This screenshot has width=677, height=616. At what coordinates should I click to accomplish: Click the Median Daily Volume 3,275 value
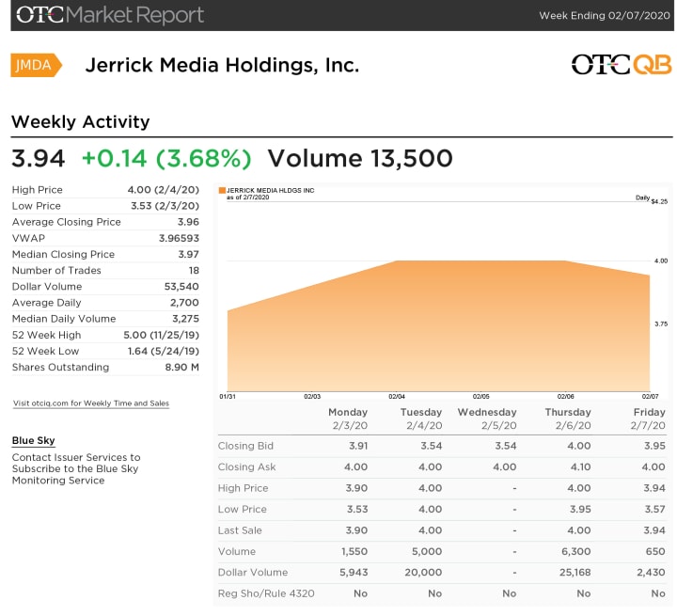[185, 319]
